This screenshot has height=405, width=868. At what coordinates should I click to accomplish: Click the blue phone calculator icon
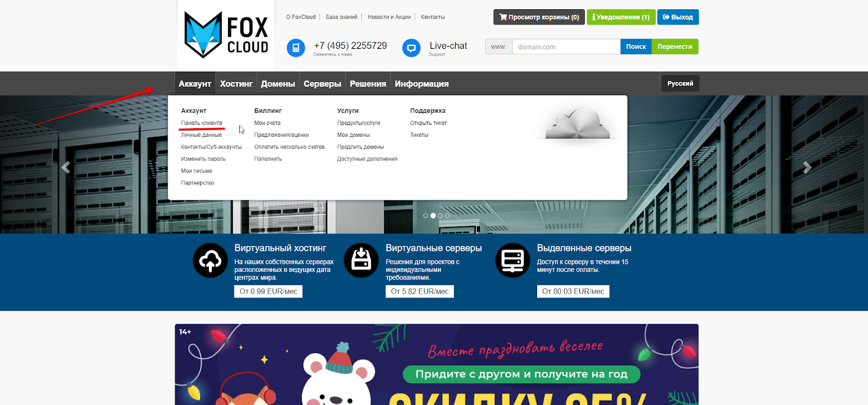[296, 48]
